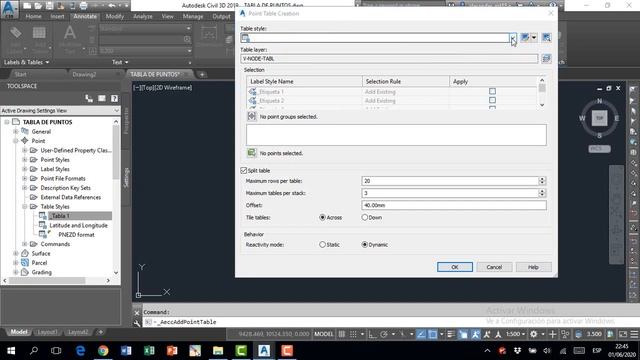Expand the Label Styles tree node
Viewport: 640px width, 360px height.
coord(25,169)
